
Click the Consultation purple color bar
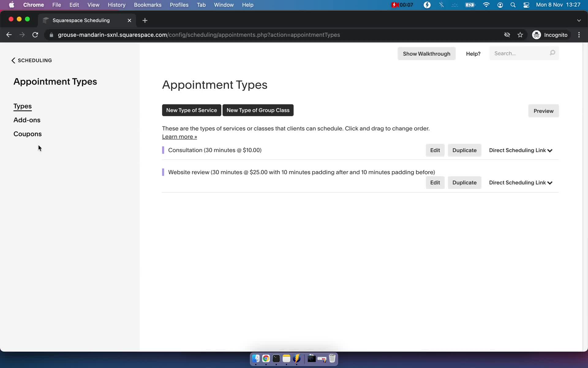163,150
